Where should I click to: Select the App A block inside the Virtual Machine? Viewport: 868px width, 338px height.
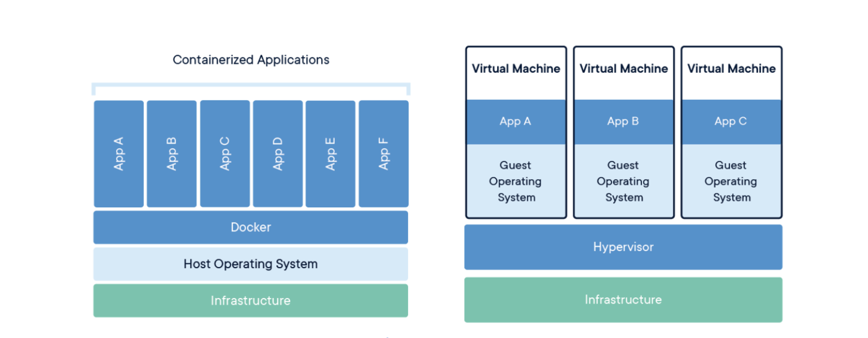click(x=516, y=122)
